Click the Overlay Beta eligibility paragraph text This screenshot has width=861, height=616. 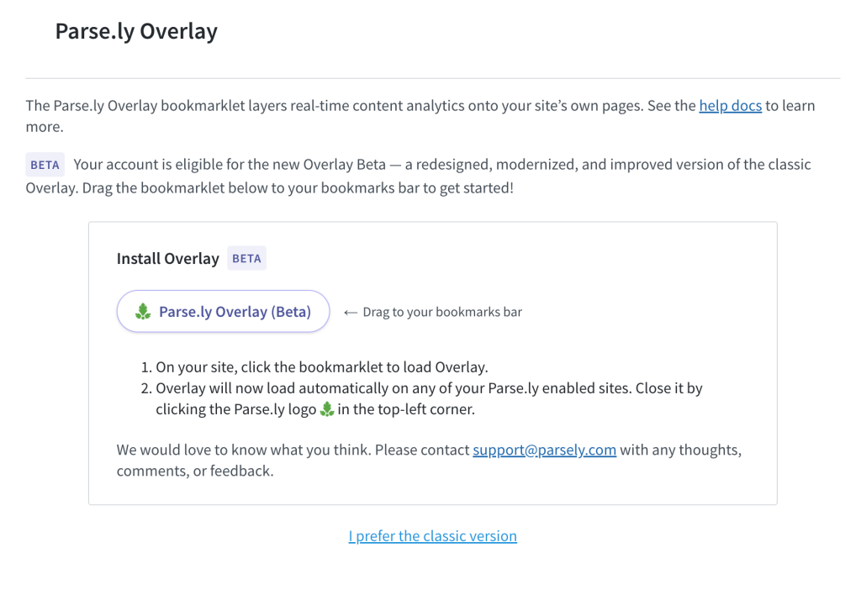tap(419, 176)
